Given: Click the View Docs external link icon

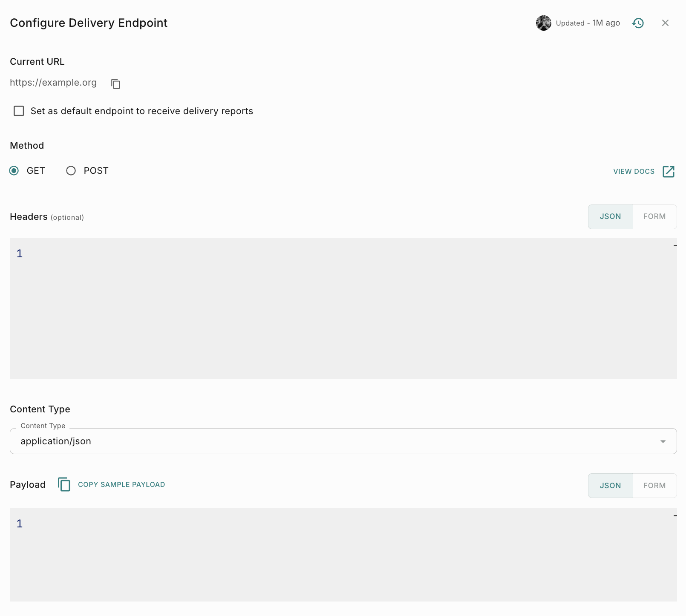Looking at the screenshot, I should pos(669,171).
